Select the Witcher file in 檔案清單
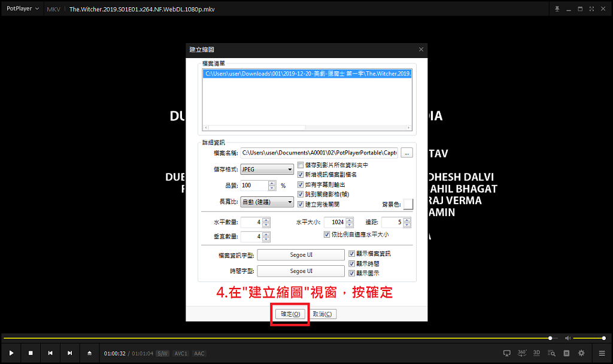The width and height of the screenshot is (613, 364). (x=307, y=74)
